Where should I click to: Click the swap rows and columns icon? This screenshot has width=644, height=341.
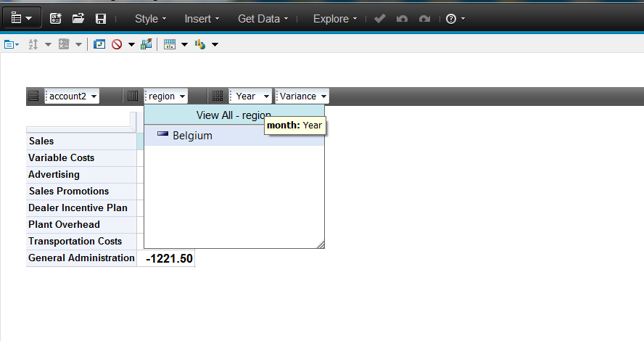click(x=99, y=44)
